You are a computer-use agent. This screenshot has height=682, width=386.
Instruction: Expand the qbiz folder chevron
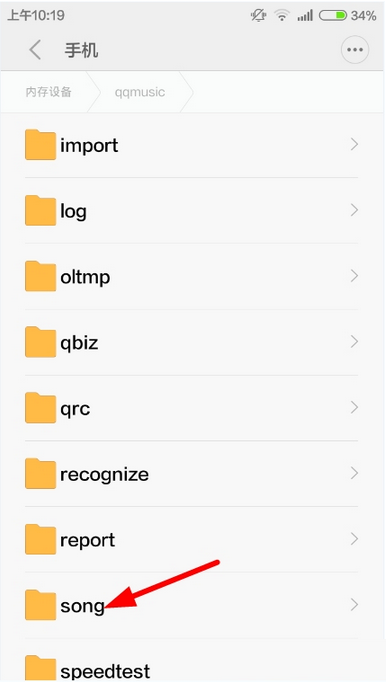click(354, 342)
